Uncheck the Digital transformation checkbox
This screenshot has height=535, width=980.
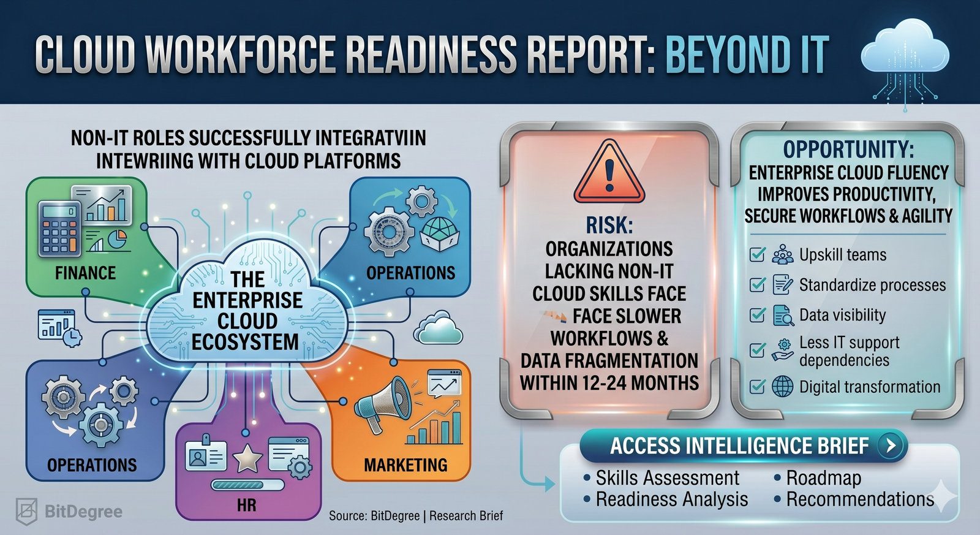coord(758,387)
